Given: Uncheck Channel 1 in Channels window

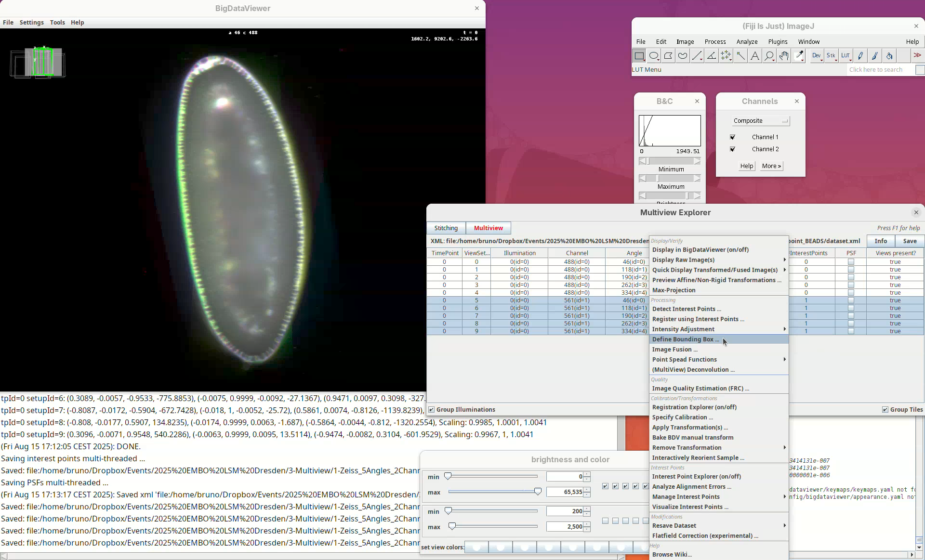Looking at the screenshot, I should (x=733, y=137).
